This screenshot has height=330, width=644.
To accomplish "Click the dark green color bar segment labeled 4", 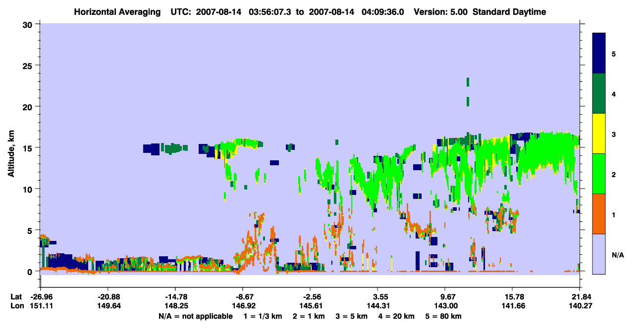I will [599, 94].
